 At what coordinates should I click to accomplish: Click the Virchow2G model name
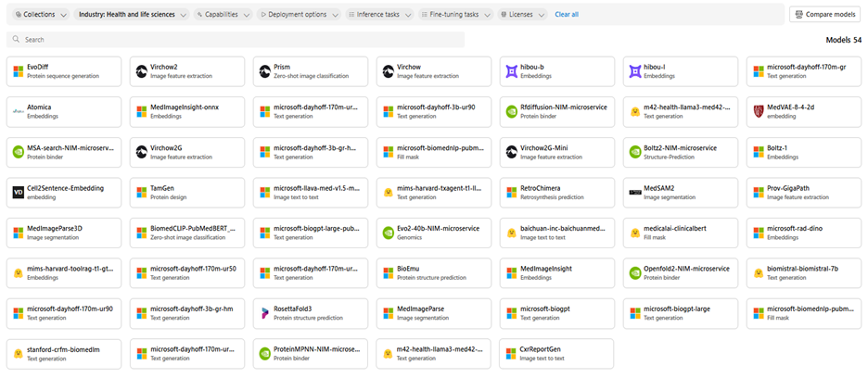coord(165,148)
